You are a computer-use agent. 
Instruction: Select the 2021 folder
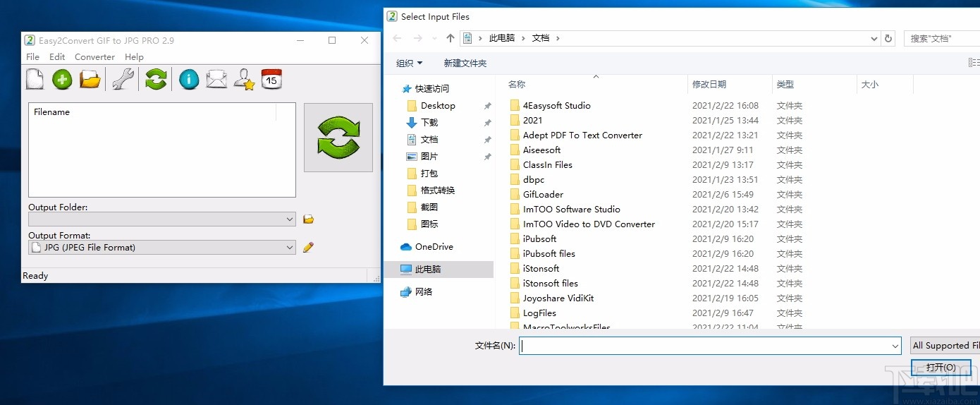[x=533, y=121]
